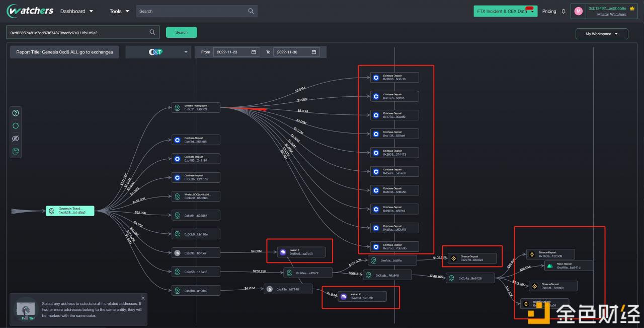Open the Tools menu
Image resolution: width=644 pixels, height=328 pixels.
point(119,11)
